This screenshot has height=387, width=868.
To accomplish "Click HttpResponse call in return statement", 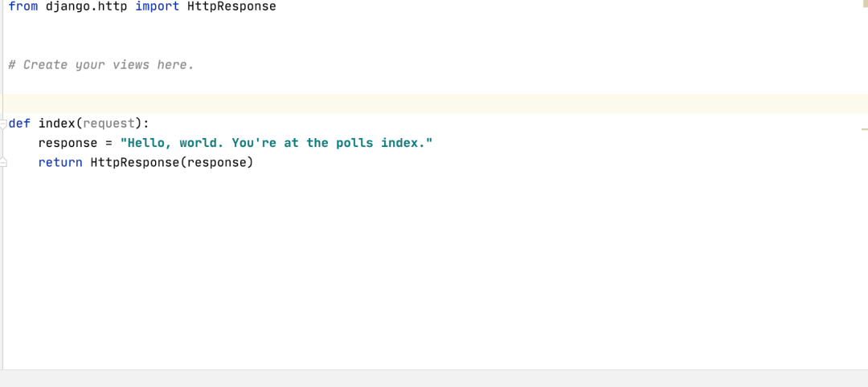I will [x=134, y=162].
